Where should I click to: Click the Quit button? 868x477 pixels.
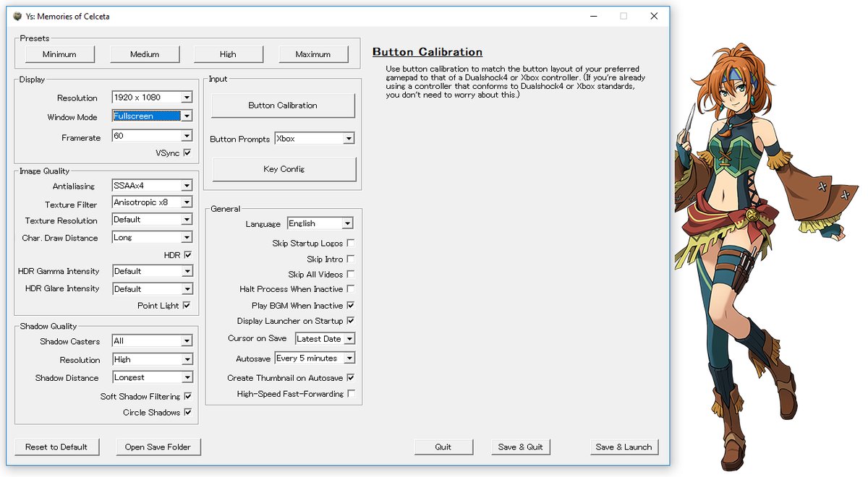[x=443, y=447]
